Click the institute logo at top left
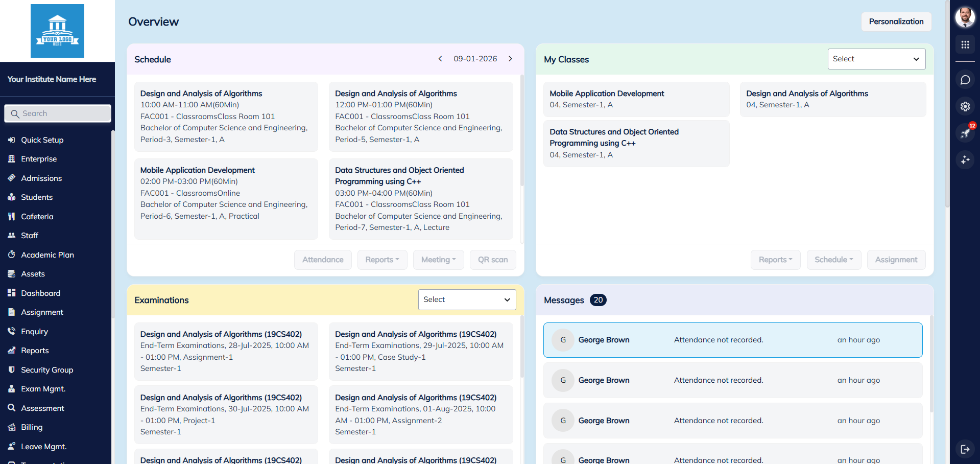The image size is (980, 464). click(57, 31)
